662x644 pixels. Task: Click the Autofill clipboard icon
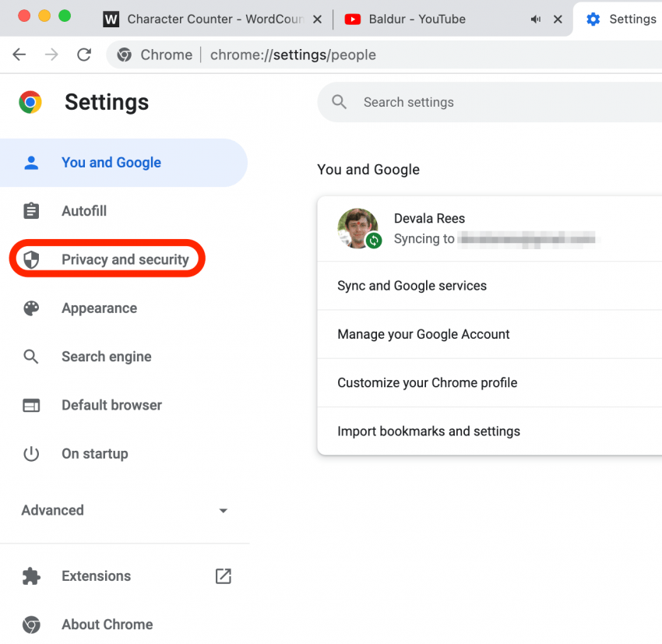pyautogui.click(x=31, y=210)
